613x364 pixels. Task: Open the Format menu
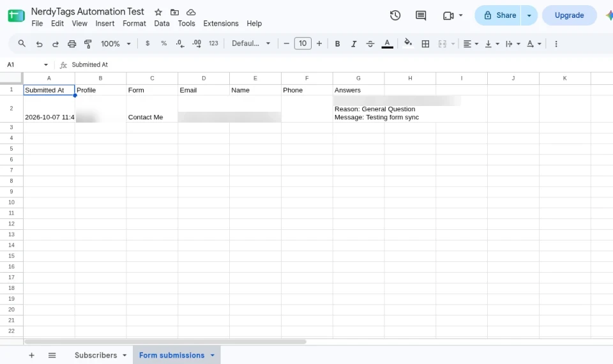tap(134, 24)
